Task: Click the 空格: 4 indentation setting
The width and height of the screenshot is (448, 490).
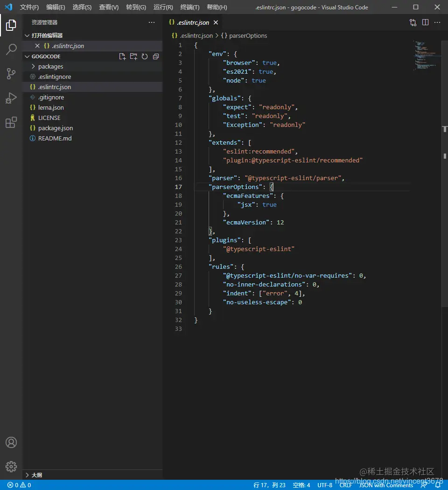Action: coord(301,485)
